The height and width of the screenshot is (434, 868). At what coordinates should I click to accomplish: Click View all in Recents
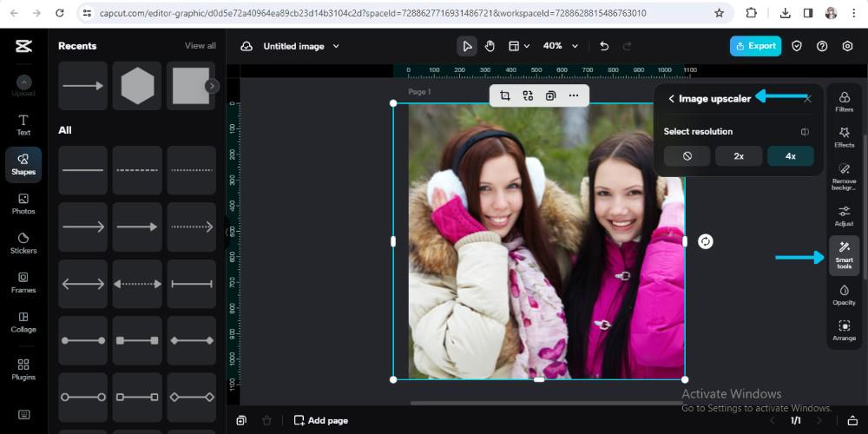[201, 46]
